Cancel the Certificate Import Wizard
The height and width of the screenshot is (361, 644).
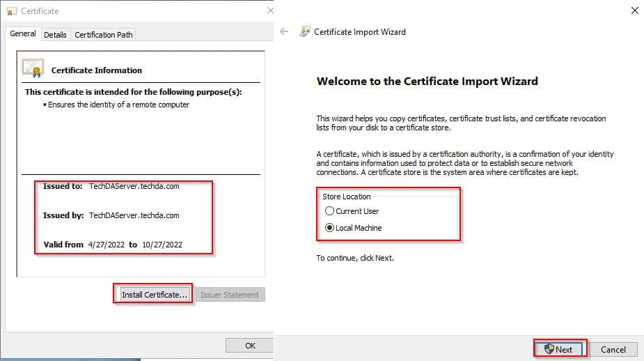(613, 349)
